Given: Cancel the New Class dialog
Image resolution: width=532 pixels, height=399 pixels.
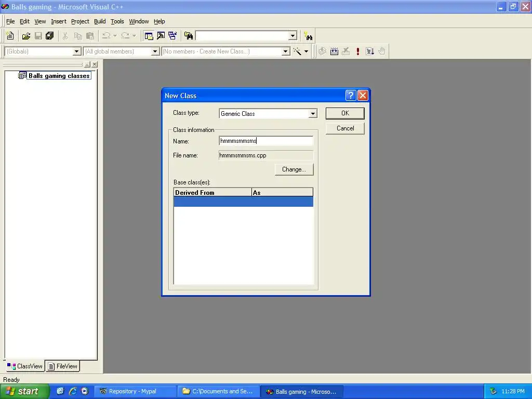Looking at the screenshot, I should click(x=345, y=128).
